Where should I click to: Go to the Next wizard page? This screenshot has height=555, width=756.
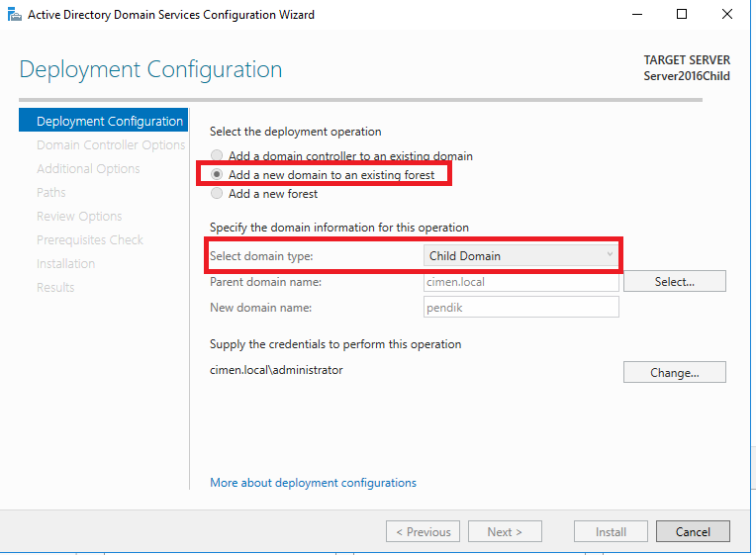[x=505, y=531]
